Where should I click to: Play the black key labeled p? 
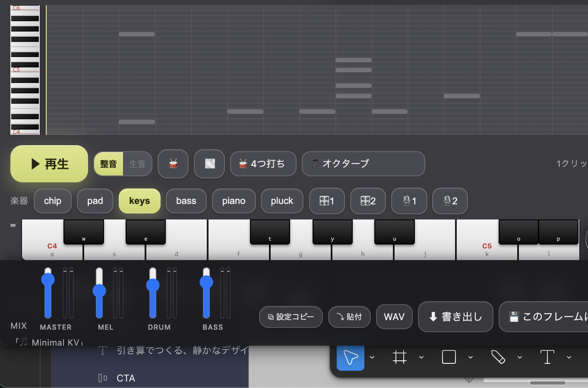click(558, 232)
